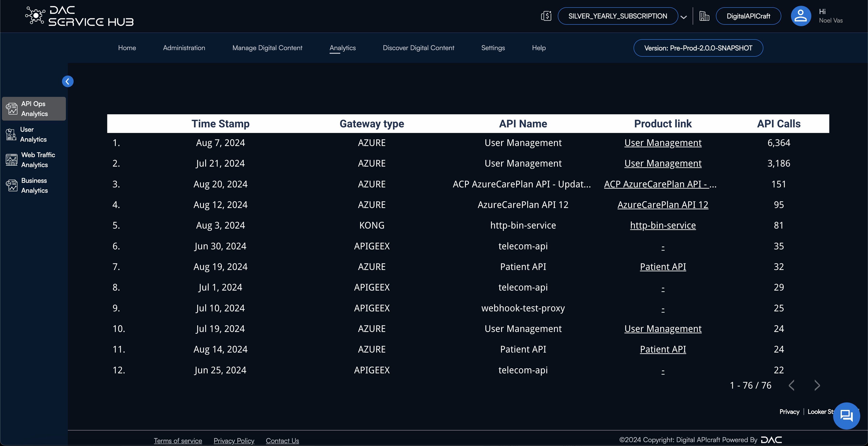Click the Business Analytics sidebar icon
The height and width of the screenshot is (446, 868).
coord(12,185)
